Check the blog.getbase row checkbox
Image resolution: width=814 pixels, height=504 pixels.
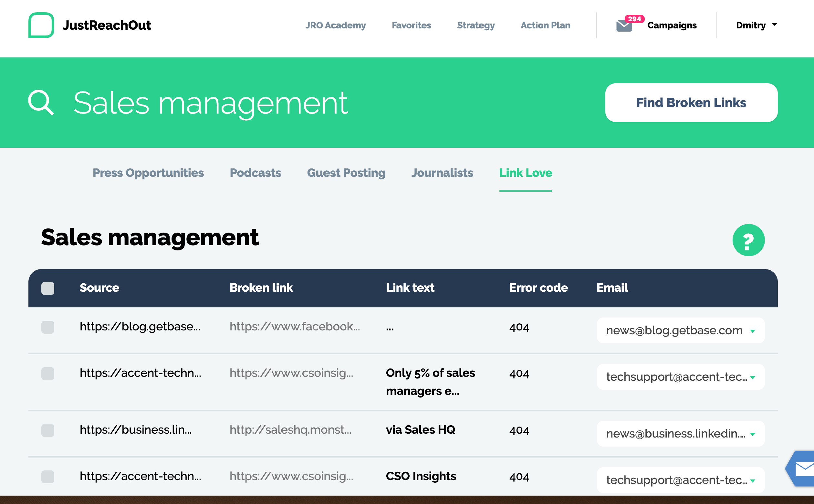[x=48, y=327]
